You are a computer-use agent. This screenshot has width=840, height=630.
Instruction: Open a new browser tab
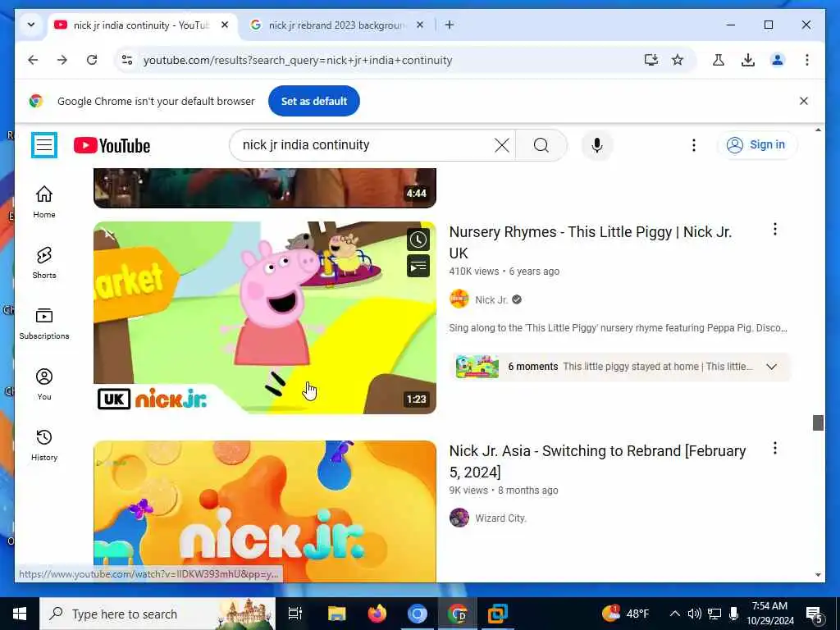click(450, 25)
